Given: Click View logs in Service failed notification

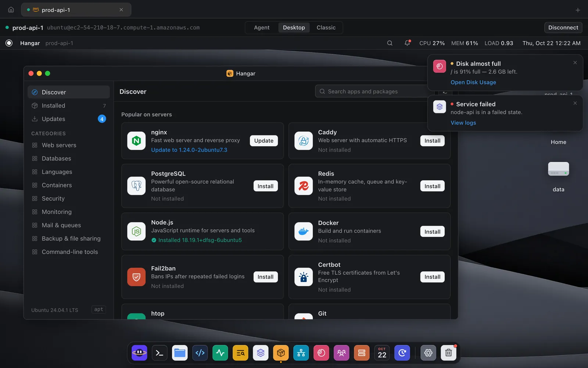Looking at the screenshot, I should (x=463, y=123).
